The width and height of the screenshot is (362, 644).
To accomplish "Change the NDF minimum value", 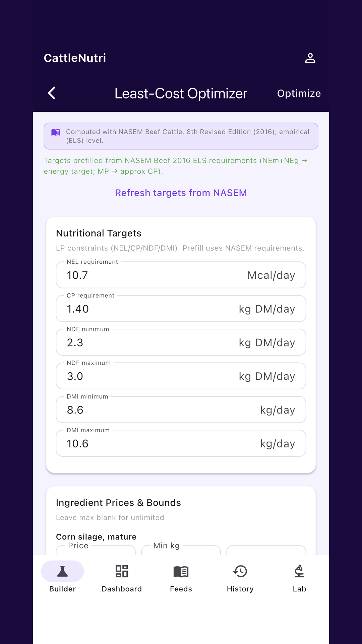I will coord(181,342).
